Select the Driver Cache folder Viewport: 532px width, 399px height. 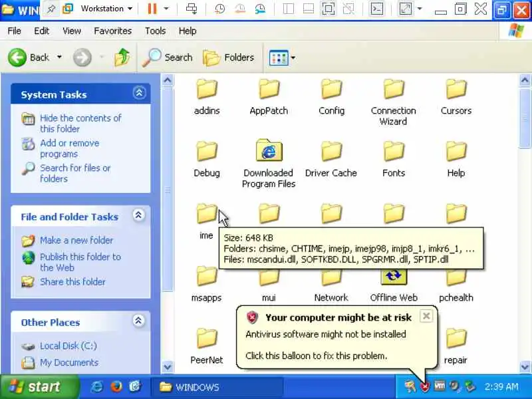coord(331,159)
